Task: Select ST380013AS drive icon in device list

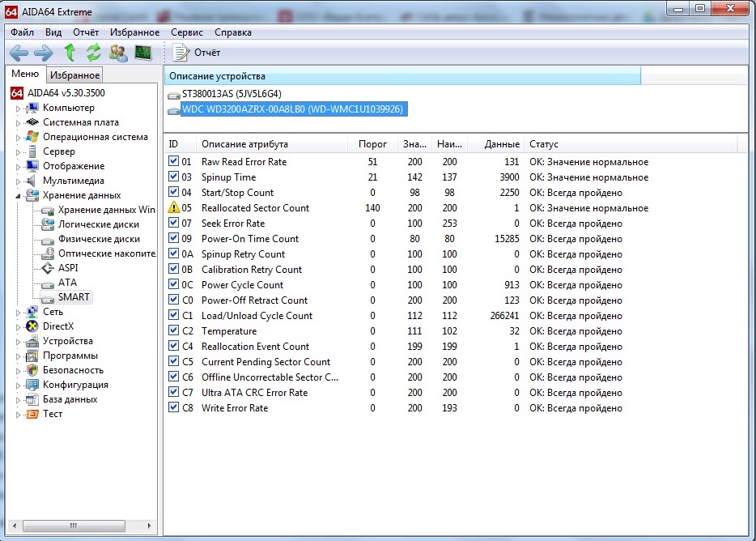Action: point(173,95)
